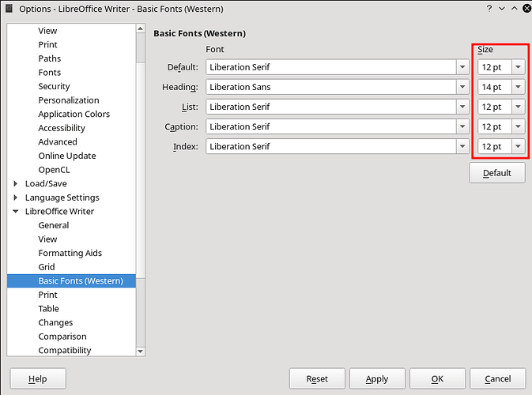
Task: Open the Heading size dropdown arrow
Action: 518,87
